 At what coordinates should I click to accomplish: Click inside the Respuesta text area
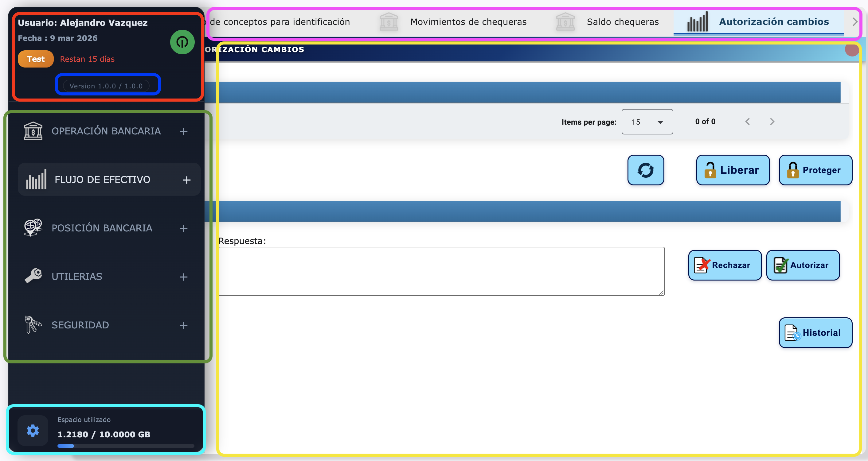(x=441, y=271)
